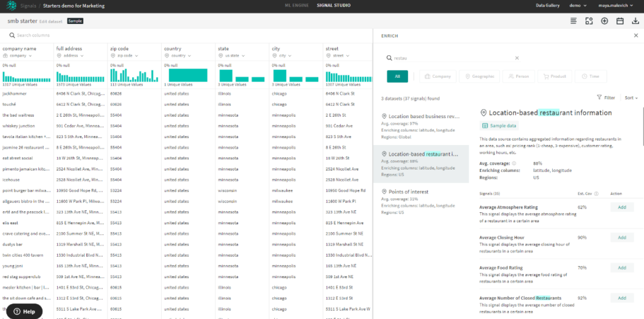Clear the 'restau' search text

coord(517,58)
